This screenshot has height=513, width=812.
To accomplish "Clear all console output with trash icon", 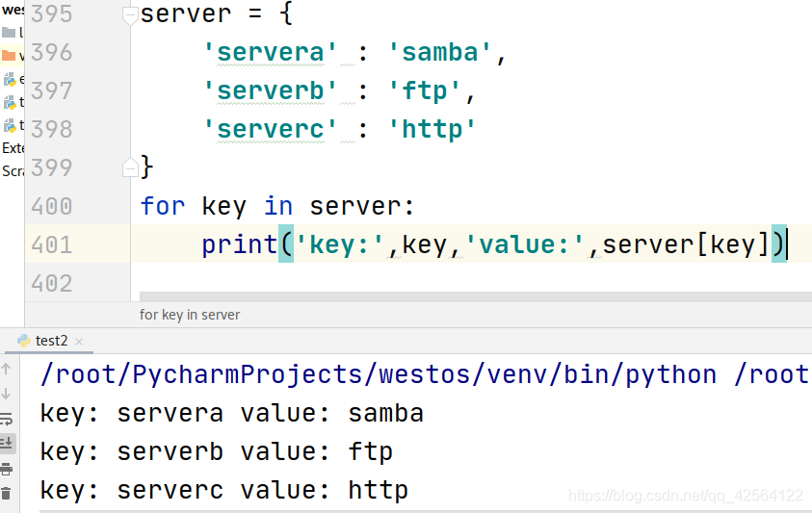I will (x=6, y=494).
